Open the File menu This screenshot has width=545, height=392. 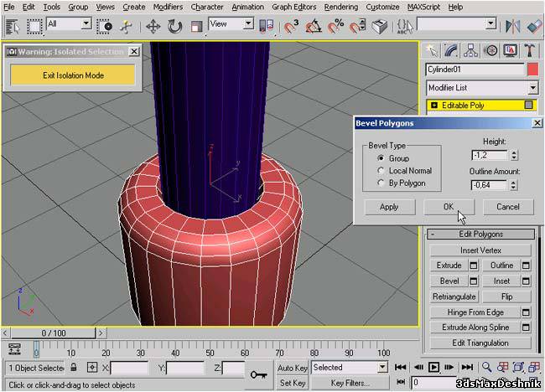click(x=9, y=7)
